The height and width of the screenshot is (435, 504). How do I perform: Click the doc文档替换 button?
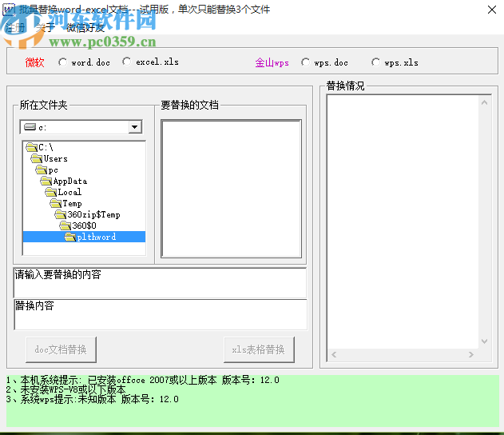61,349
